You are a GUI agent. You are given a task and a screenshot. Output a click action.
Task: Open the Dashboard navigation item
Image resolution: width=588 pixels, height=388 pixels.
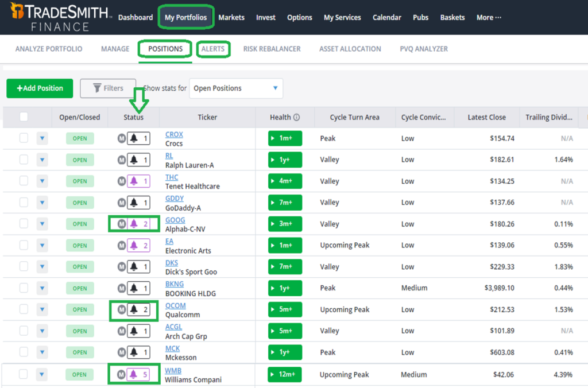[136, 17]
